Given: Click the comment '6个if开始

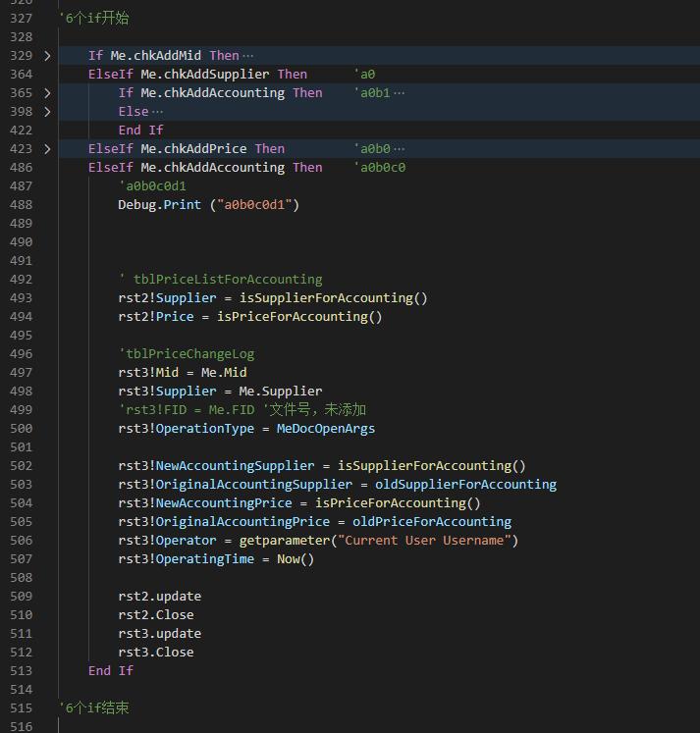Looking at the screenshot, I should 93,19.
